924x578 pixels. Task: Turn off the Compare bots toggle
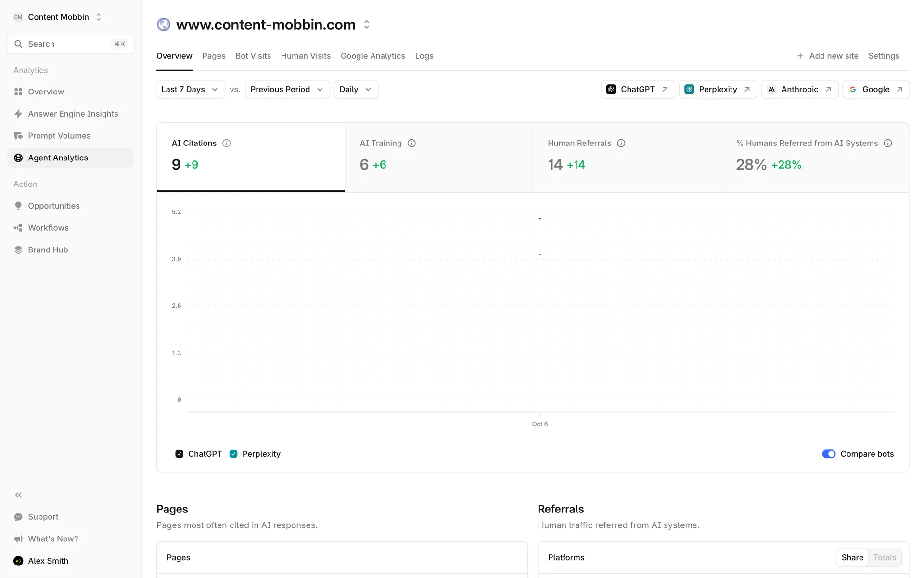click(x=828, y=454)
